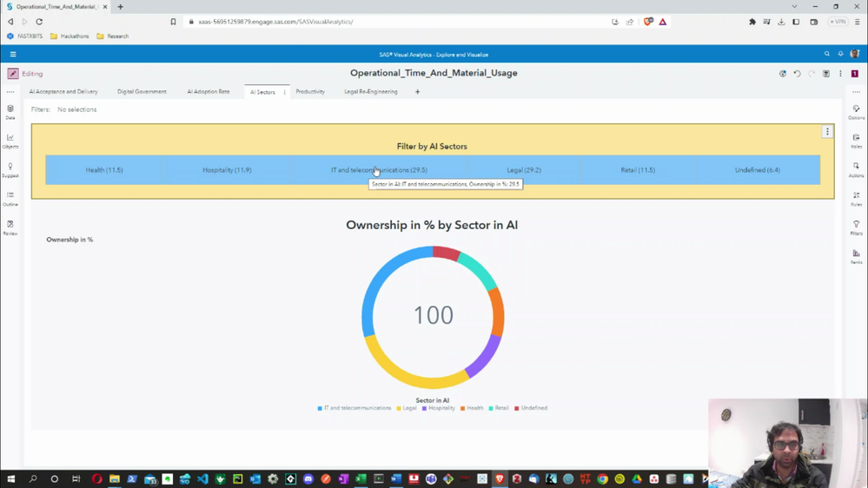
Task: Open the Data pane in left sidebar
Action: pyautogui.click(x=10, y=112)
